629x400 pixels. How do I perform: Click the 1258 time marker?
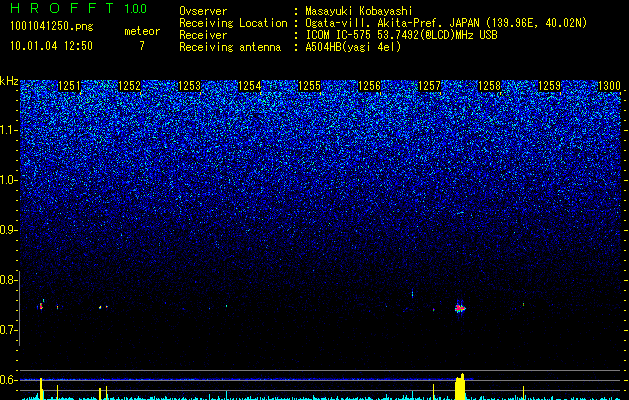click(489, 86)
